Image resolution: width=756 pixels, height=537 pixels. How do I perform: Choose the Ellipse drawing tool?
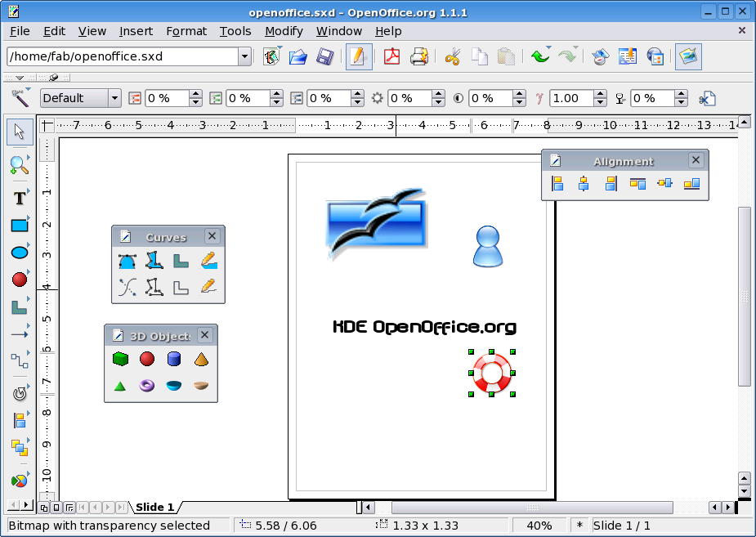click(20, 252)
